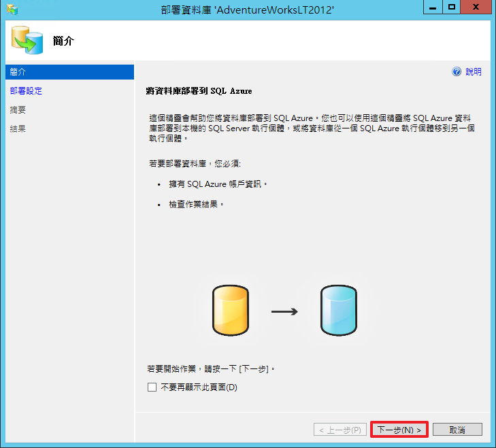
Task: Click the text 若要部署資料庫，您必須:
Action: click(x=195, y=164)
